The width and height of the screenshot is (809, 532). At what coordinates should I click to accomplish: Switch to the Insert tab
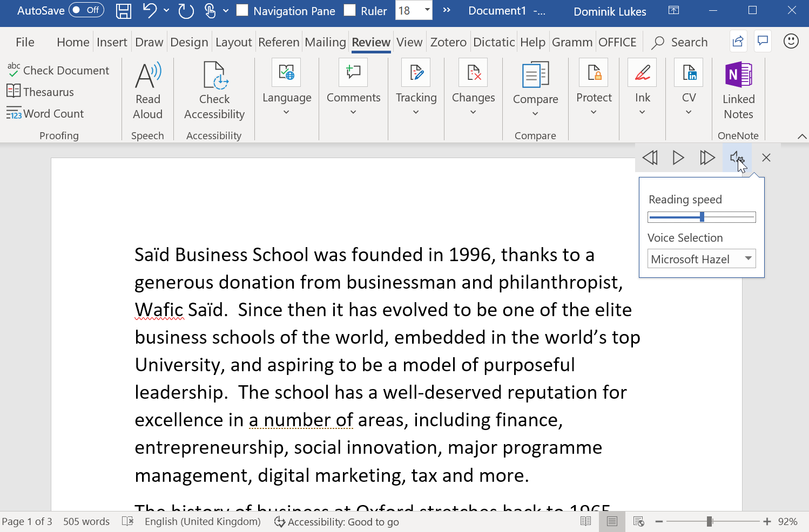click(x=112, y=42)
